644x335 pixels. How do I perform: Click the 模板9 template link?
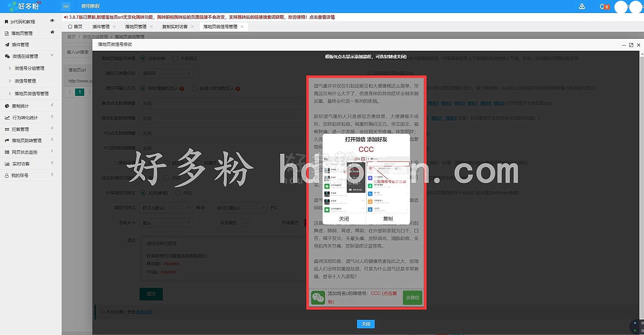point(499,104)
